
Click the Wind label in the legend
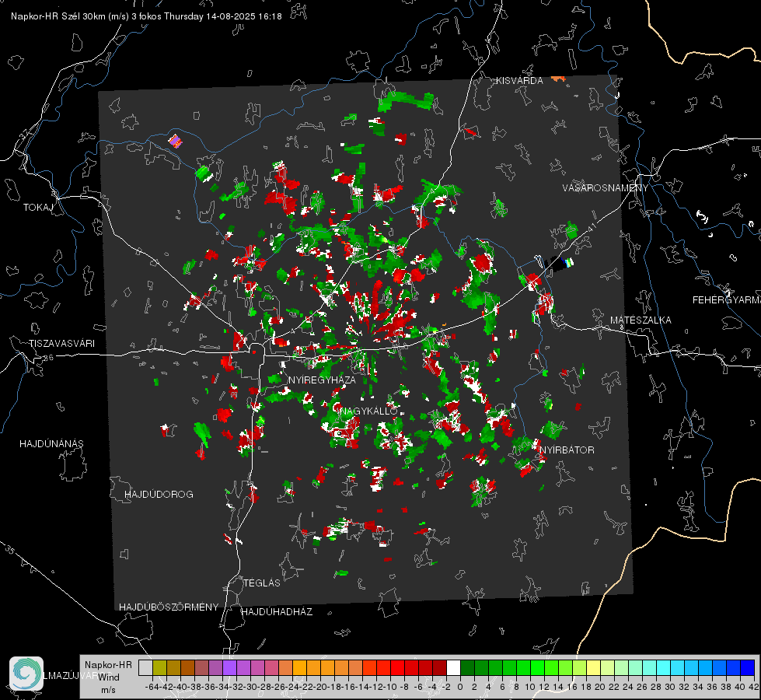tap(108, 677)
